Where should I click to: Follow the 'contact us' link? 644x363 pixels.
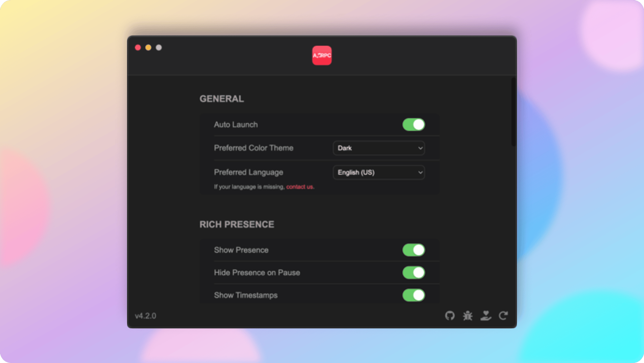(x=299, y=187)
